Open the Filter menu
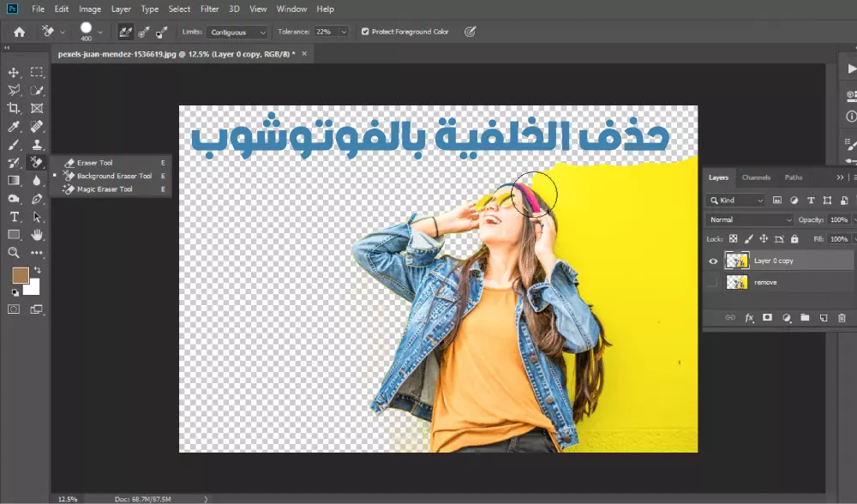This screenshot has width=857, height=504. click(209, 9)
